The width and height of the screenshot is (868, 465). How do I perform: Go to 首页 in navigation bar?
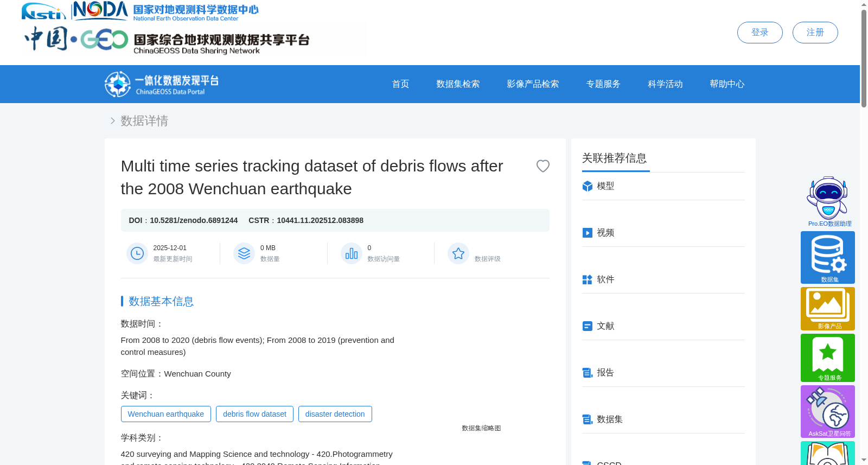coord(400,84)
